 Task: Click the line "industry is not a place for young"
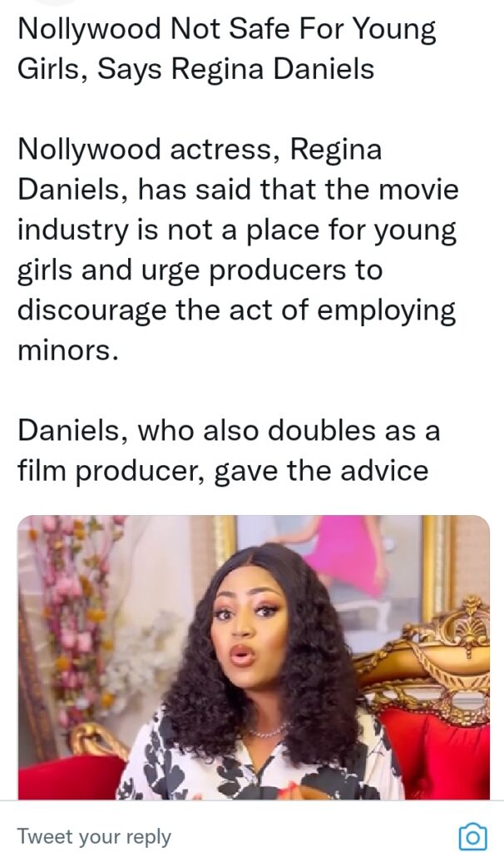pos(237,230)
